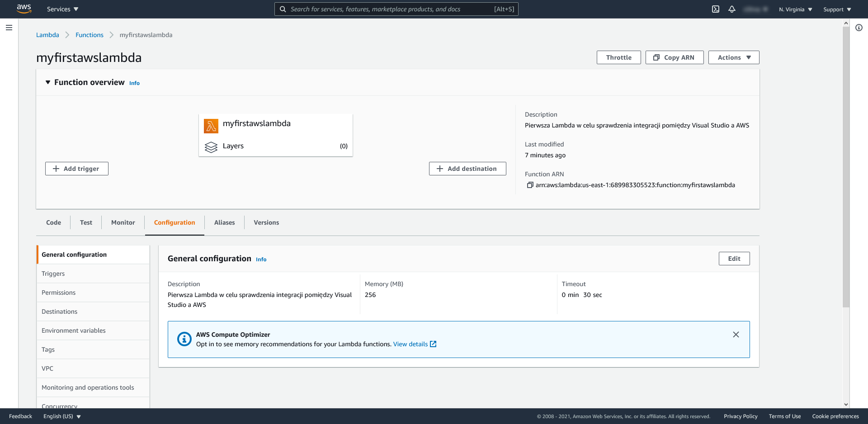Open the Support dropdown menu
Viewport: 868px width, 424px height.
[837, 9]
